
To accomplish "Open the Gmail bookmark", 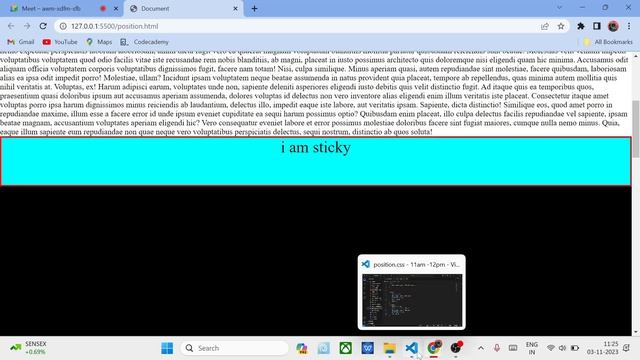I will [x=21, y=42].
